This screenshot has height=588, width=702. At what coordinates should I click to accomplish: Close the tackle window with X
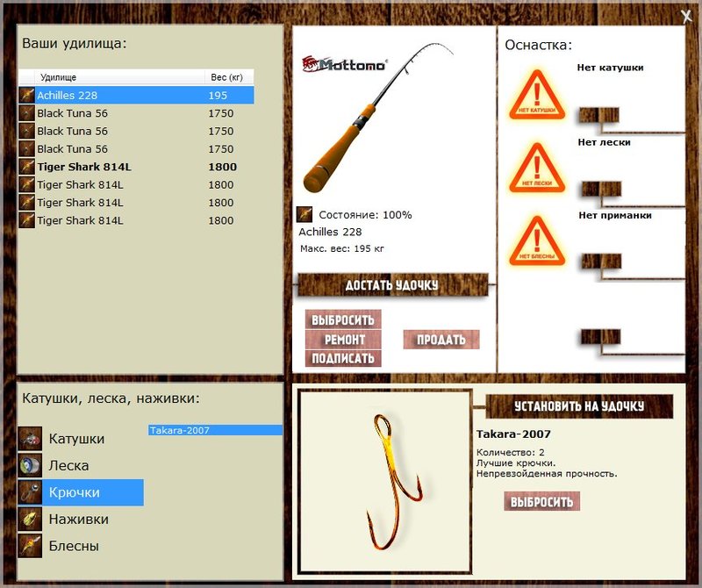click(x=686, y=17)
